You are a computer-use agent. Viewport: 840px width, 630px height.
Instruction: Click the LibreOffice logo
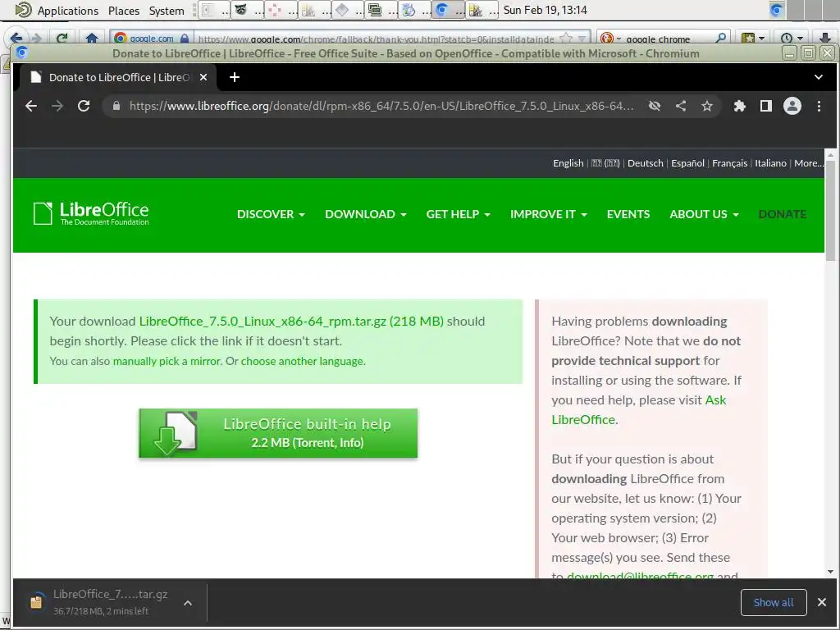point(91,213)
